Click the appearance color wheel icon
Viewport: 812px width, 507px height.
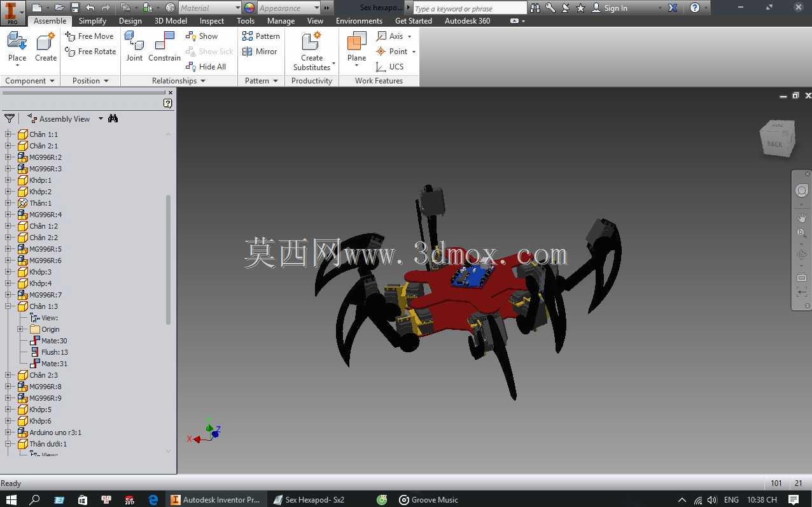pyautogui.click(x=249, y=8)
